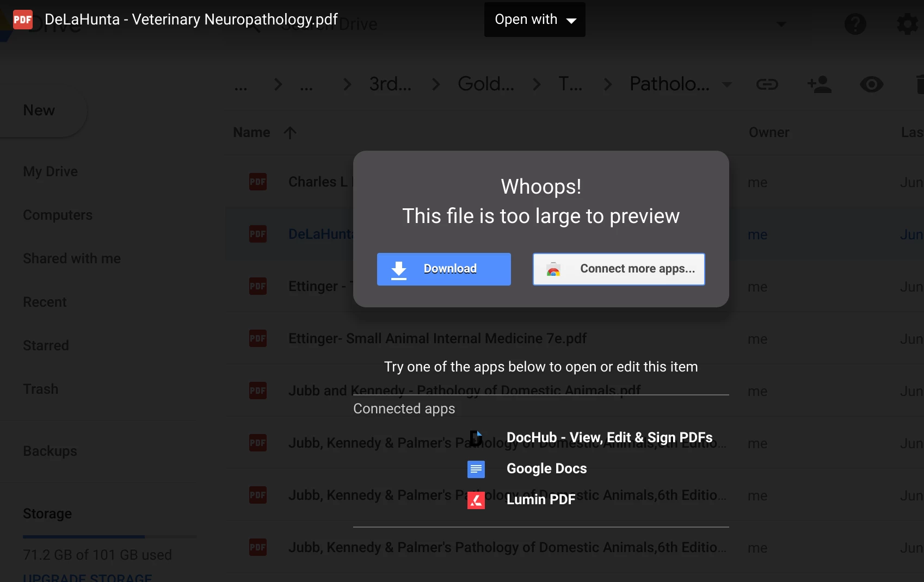Screen dimensions: 924x582
Task: Click the Lumin PDF app icon
Action: [476, 500]
